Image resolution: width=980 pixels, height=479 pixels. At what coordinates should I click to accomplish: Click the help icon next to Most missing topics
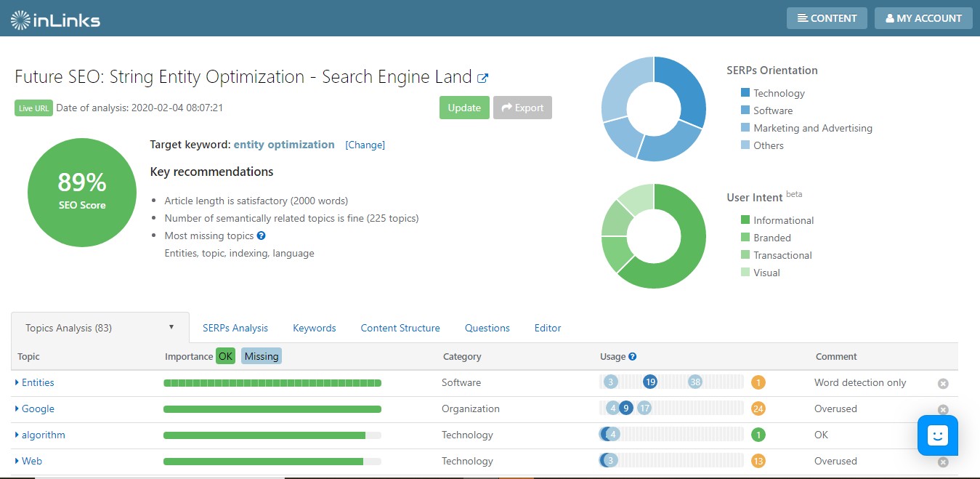(261, 236)
